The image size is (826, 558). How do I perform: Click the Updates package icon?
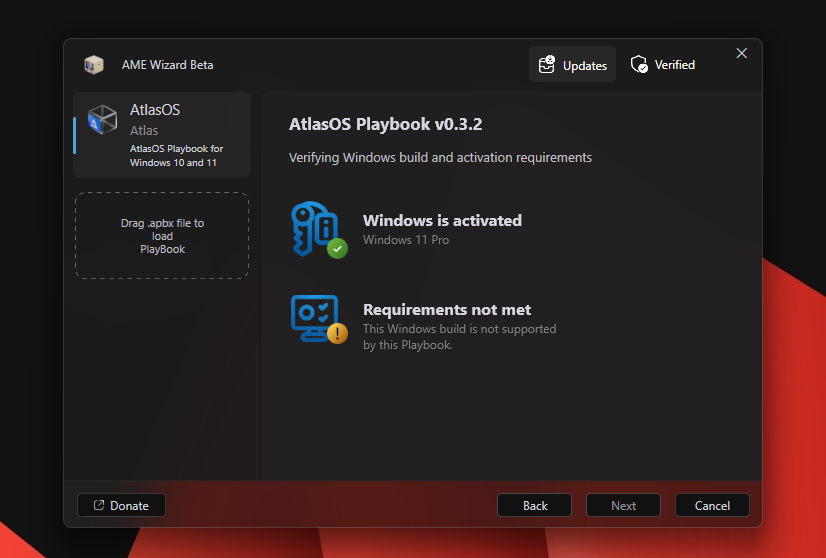click(546, 64)
